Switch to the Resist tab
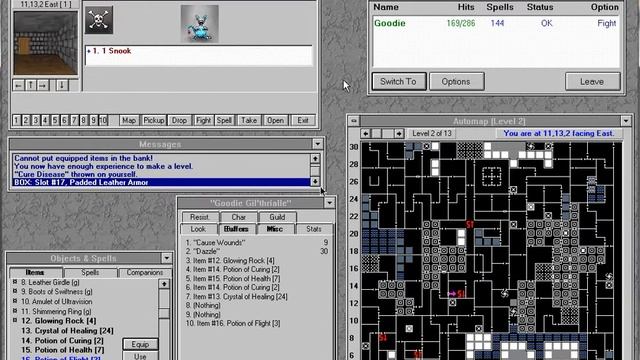 (199, 217)
